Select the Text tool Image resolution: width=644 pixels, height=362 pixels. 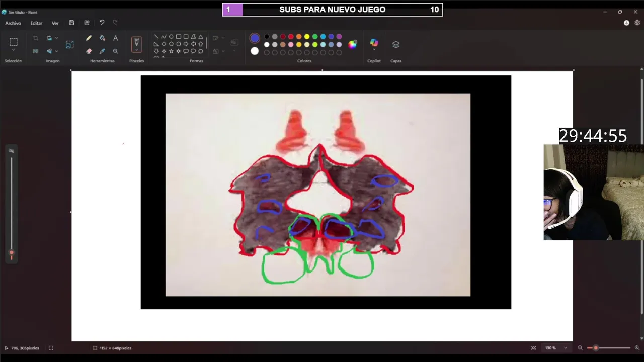coord(115,38)
